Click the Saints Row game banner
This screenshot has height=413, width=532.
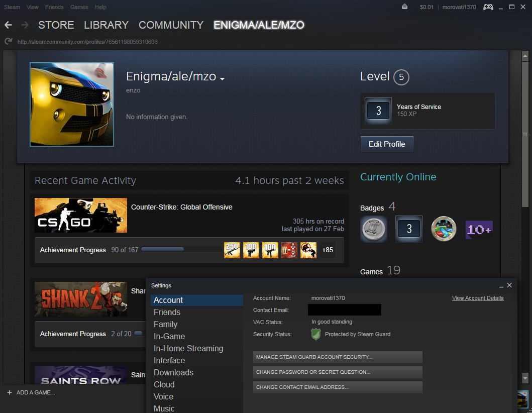[81, 375]
